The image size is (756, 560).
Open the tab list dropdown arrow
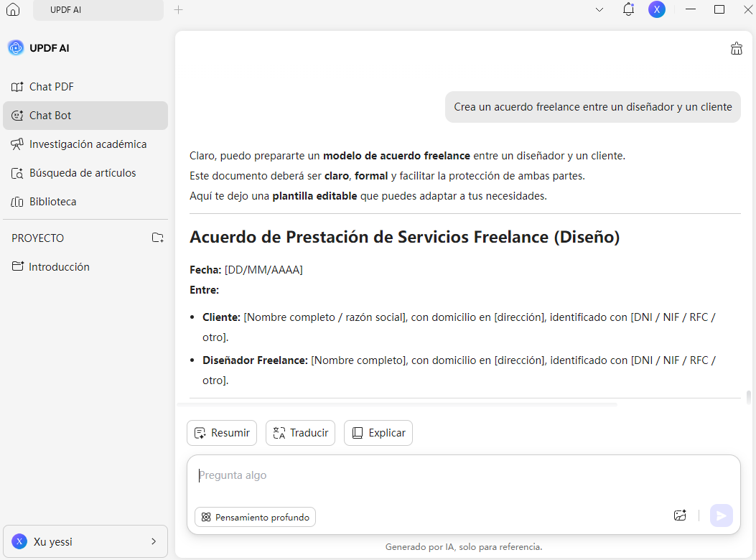click(599, 9)
